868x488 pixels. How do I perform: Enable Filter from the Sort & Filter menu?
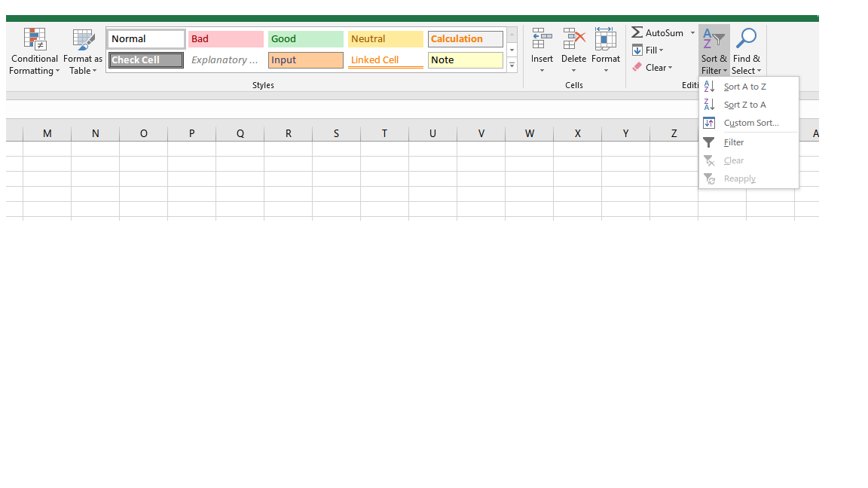point(732,142)
